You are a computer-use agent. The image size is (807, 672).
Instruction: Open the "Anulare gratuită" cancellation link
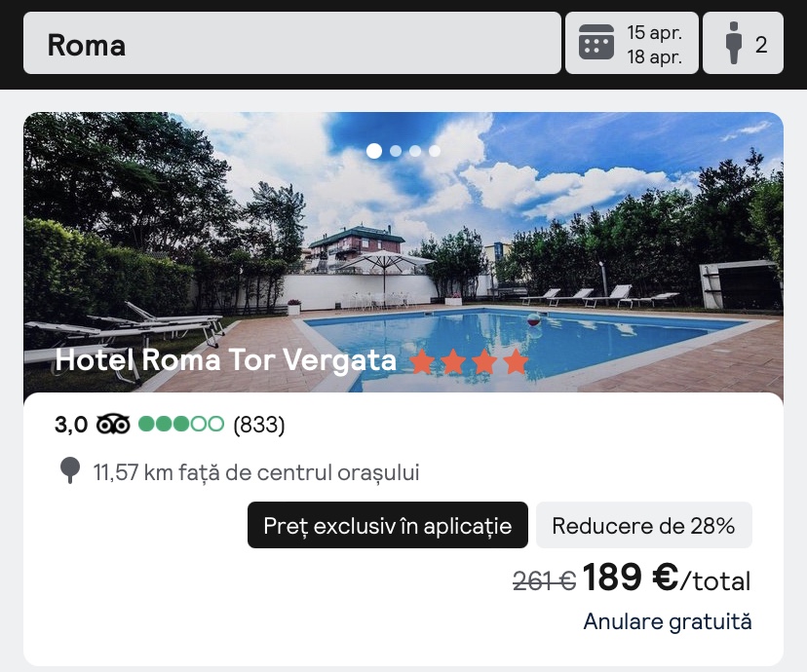(x=668, y=621)
